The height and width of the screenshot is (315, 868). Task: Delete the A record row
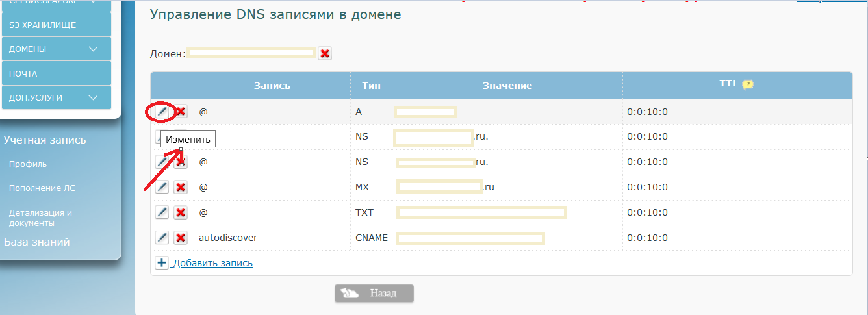(x=181, y=112)
